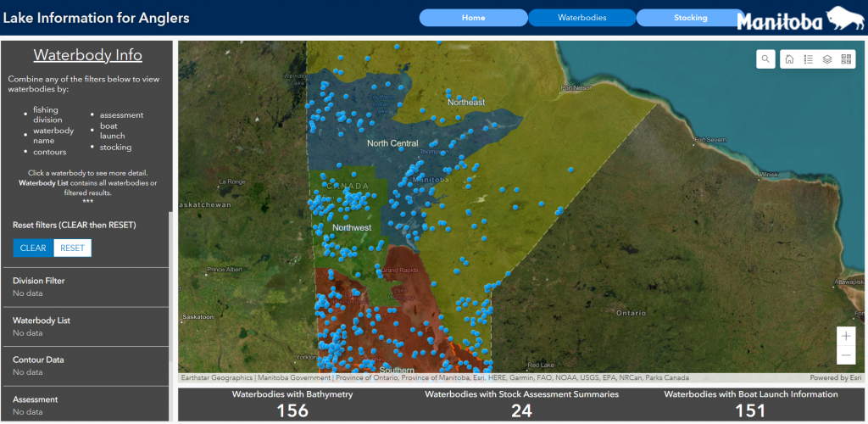Zoom out on the map
Image resolution: width=868 pixels, height=424 pixels.
(845, 355)
